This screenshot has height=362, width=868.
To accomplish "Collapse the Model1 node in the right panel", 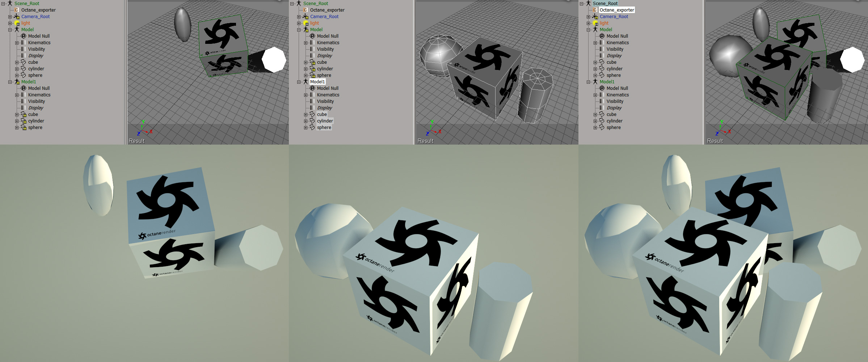I will click(x=589, y=82).
